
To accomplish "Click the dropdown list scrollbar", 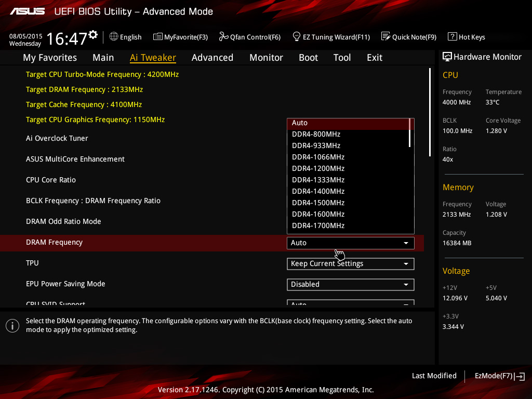I will (x=410, y=133).
